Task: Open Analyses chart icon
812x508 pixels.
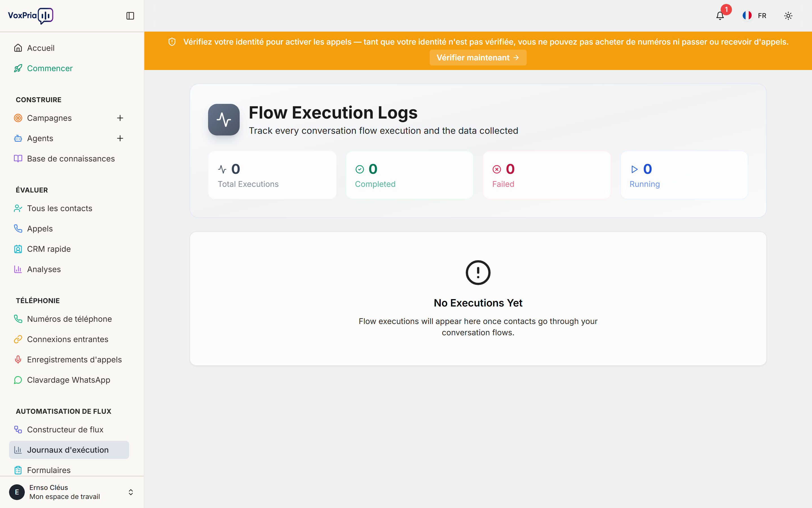Action: click(x=18, y=269)
